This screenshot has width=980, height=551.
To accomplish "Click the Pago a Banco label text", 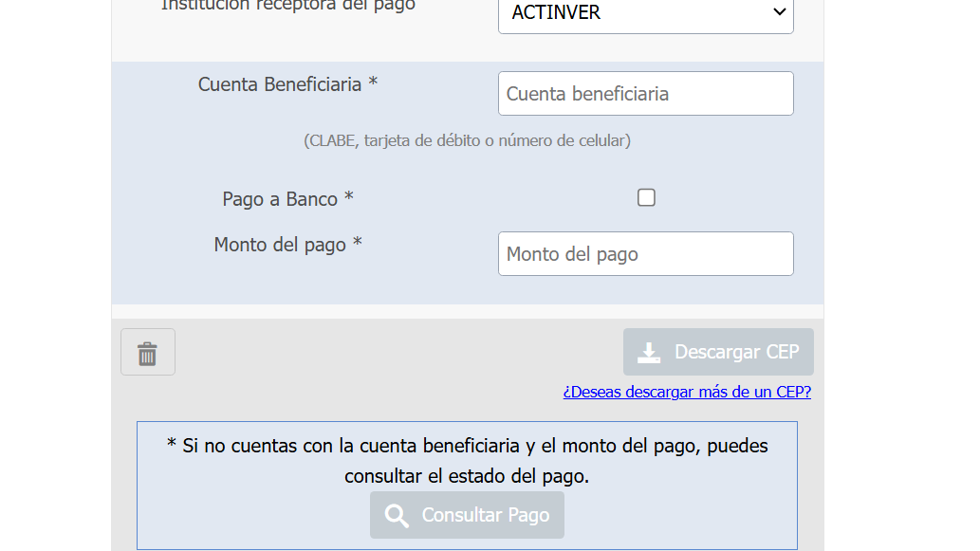I will pyautogui.click(x=287, y=198).
